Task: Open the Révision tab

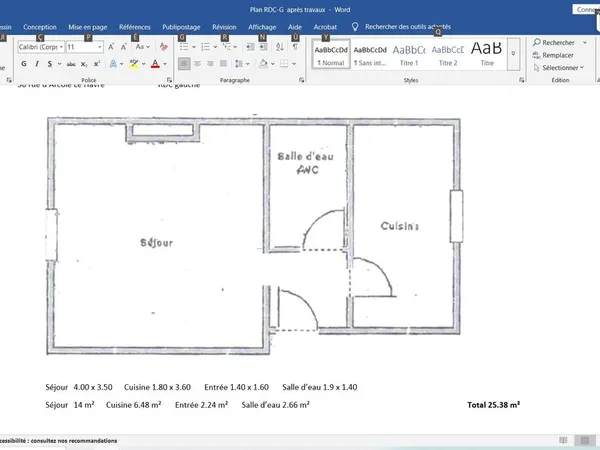Action: tap(224, 27)
